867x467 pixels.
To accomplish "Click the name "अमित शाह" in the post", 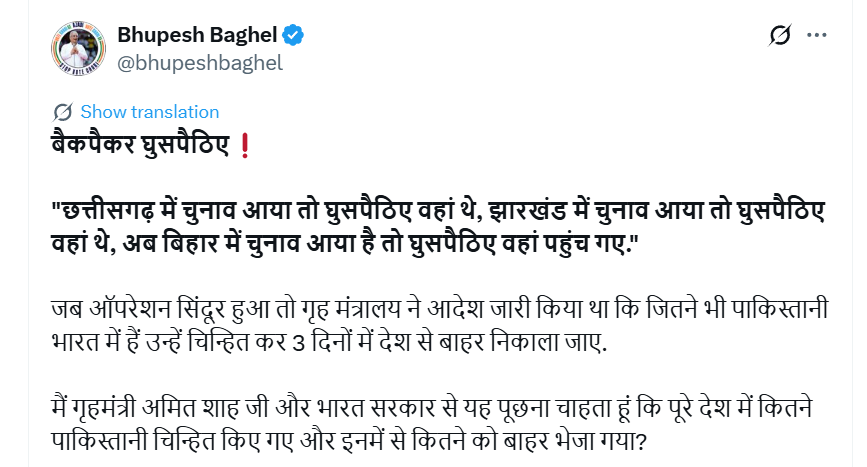I will pyautogui.click(x=163, y=410).
